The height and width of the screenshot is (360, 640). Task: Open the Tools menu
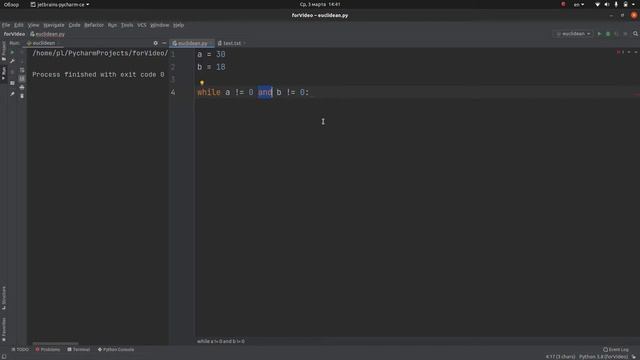pyautogui.click(x=127, y=25)
